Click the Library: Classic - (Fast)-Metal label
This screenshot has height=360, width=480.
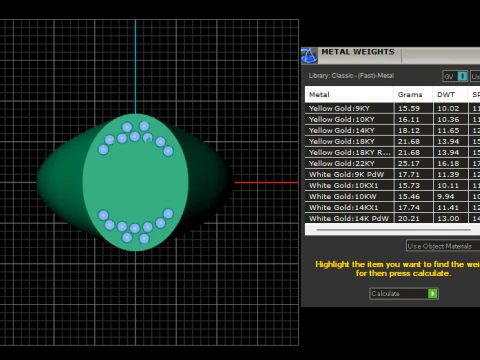351,76
